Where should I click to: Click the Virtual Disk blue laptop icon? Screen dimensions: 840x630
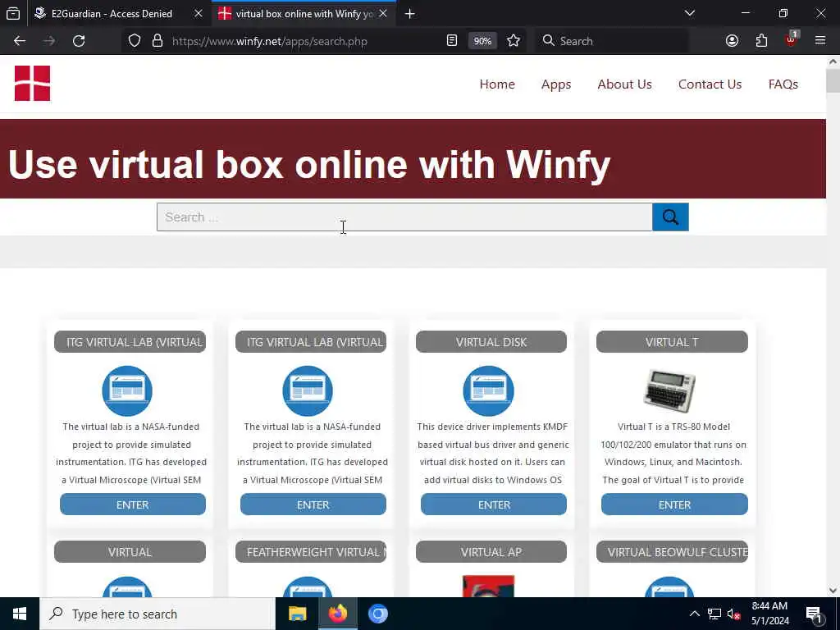click(x=488, y=391)
